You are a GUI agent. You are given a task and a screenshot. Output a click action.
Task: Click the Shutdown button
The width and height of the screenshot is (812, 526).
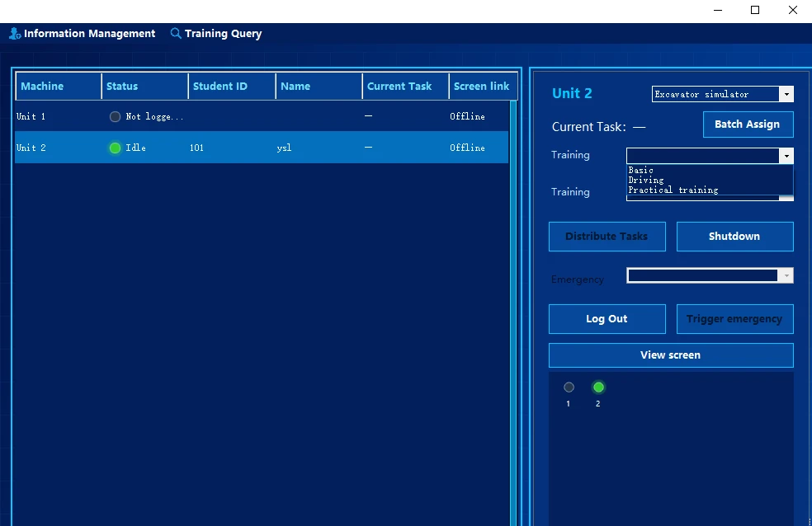click(x=734, y=237)
